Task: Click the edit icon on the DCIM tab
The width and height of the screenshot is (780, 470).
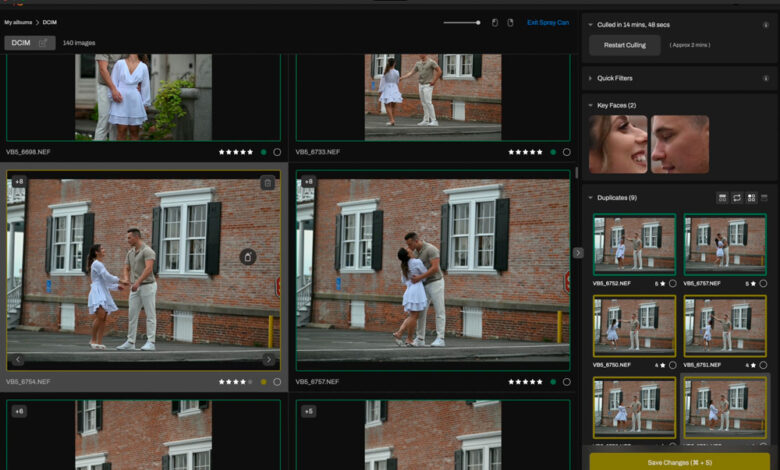Action: pos(43,43)
